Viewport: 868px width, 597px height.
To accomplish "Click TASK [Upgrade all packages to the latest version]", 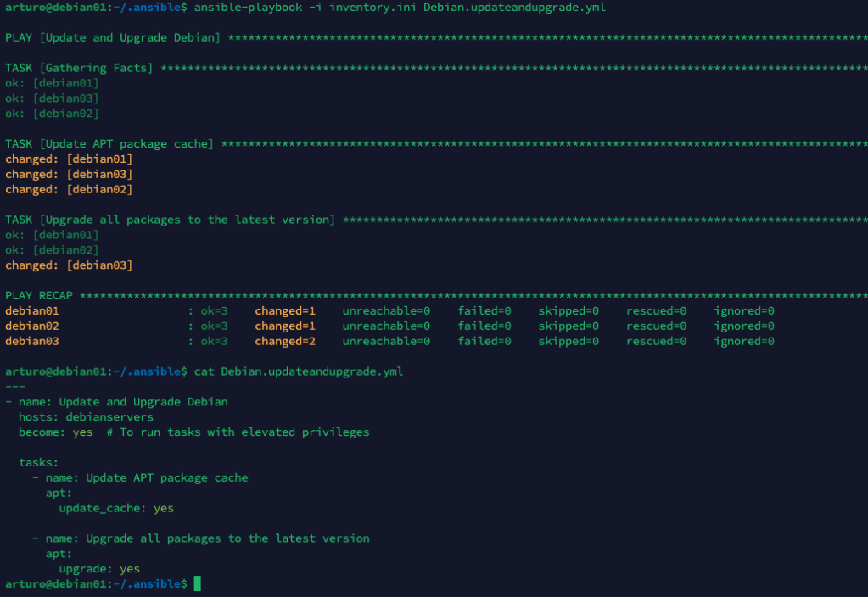I will (x=170, y=220).
